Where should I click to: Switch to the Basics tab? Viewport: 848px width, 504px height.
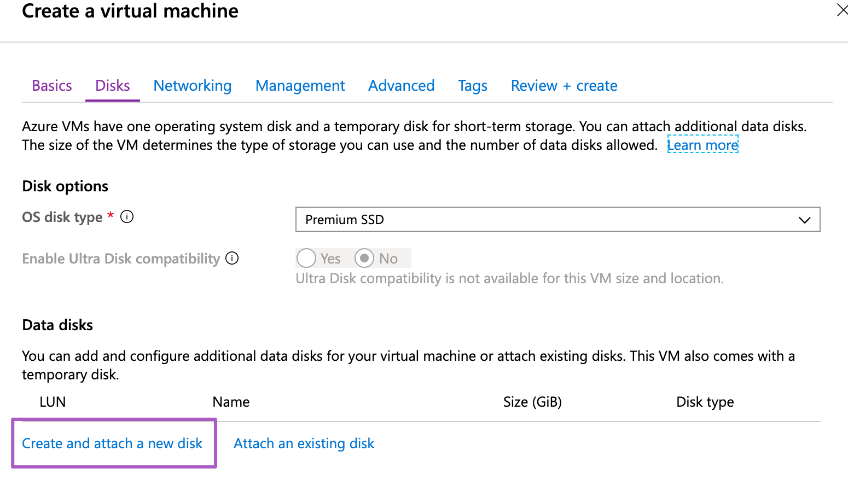pyautogui.click(x=52, y=86)
